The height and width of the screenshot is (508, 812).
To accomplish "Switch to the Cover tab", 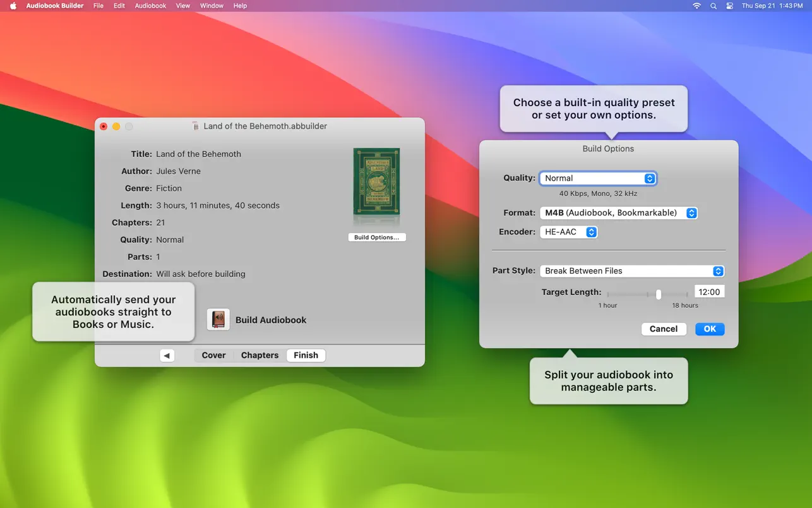I will 213,356.
